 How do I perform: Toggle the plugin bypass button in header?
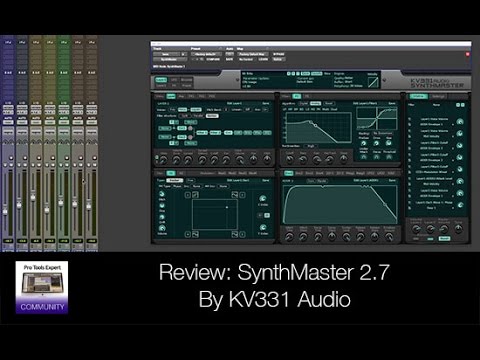click(x=229, y=54)
